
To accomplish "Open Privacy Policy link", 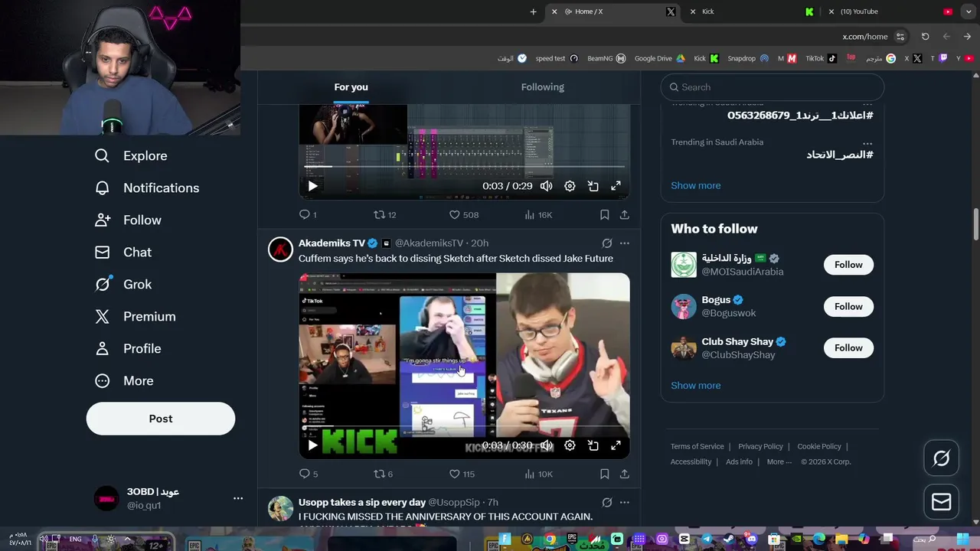I will (760, 446).
